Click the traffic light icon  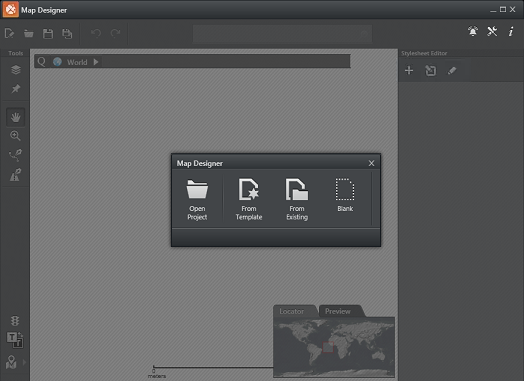click(15, 321)
